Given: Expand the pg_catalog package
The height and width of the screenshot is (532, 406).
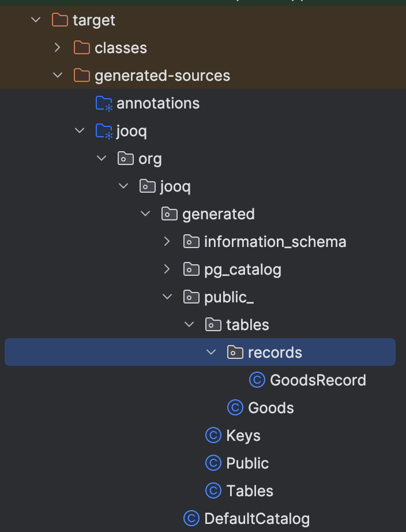Looking at the screenshot, I should click(x=167, y=269).
